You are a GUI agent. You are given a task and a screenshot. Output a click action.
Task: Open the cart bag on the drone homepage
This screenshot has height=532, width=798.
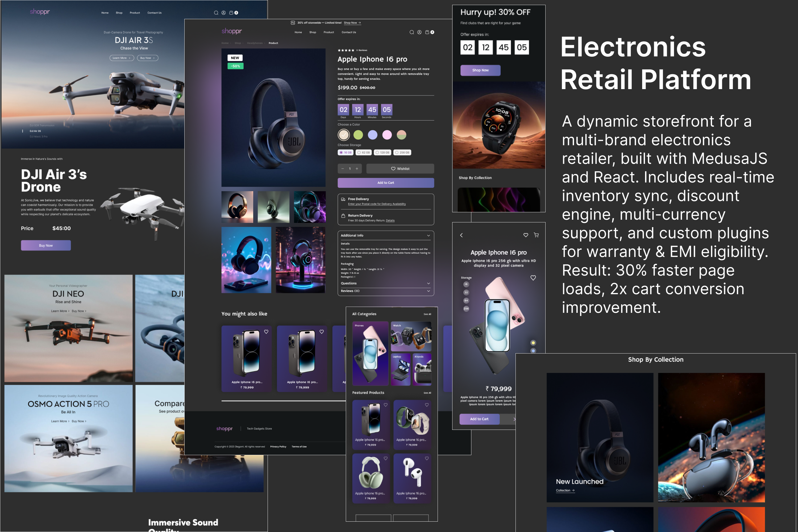click(x=231, y=13)
